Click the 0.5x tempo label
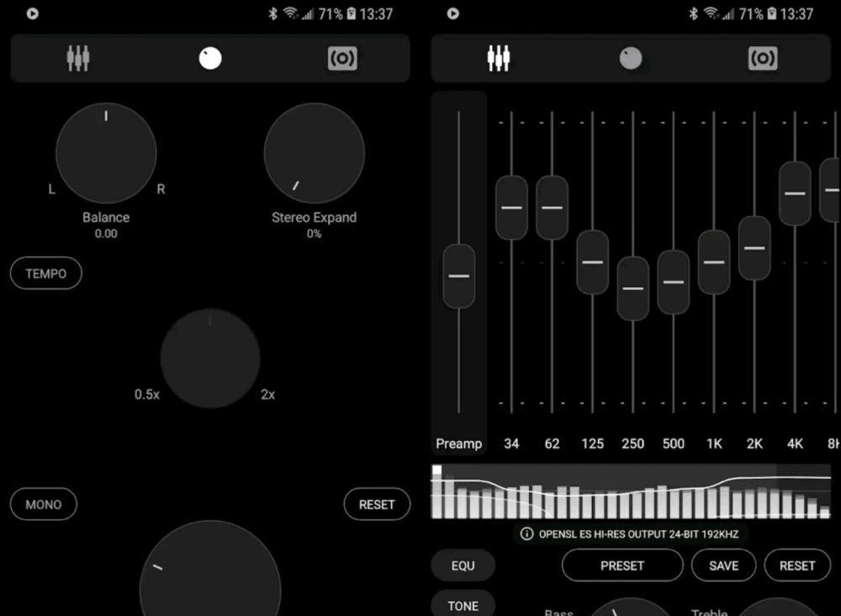This screenshot has height=616, width=841. 147,395
